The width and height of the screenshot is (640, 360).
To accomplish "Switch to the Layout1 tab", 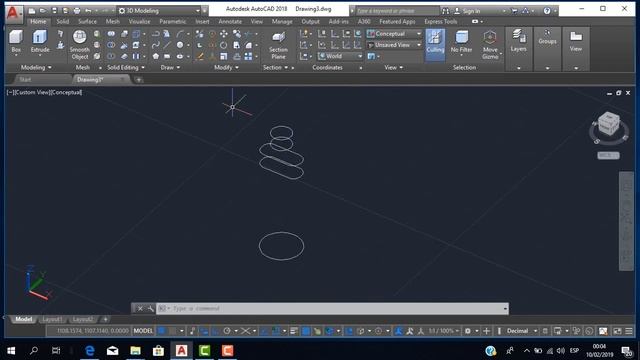I will click(x=52, y=319).
